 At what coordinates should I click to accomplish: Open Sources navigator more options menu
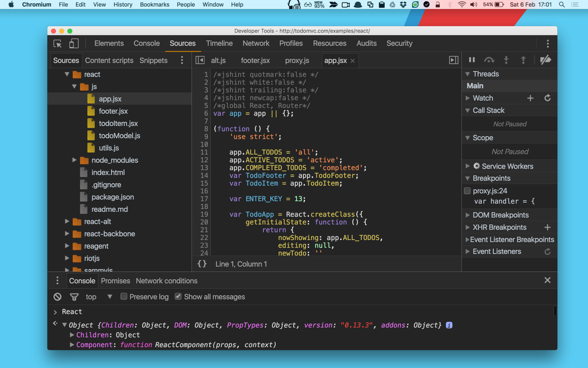[182, 60]
